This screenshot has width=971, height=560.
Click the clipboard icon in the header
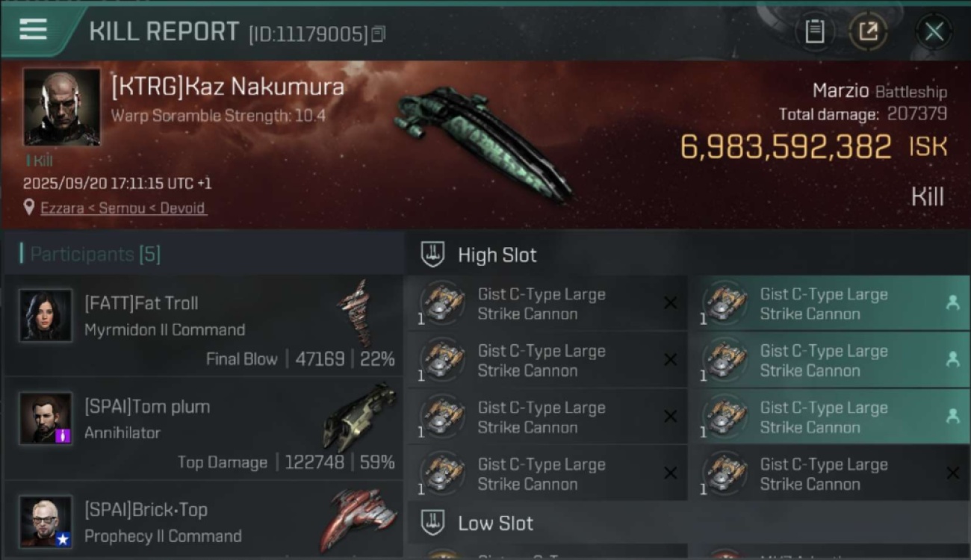pyautogui.click(x=815, y=31)
